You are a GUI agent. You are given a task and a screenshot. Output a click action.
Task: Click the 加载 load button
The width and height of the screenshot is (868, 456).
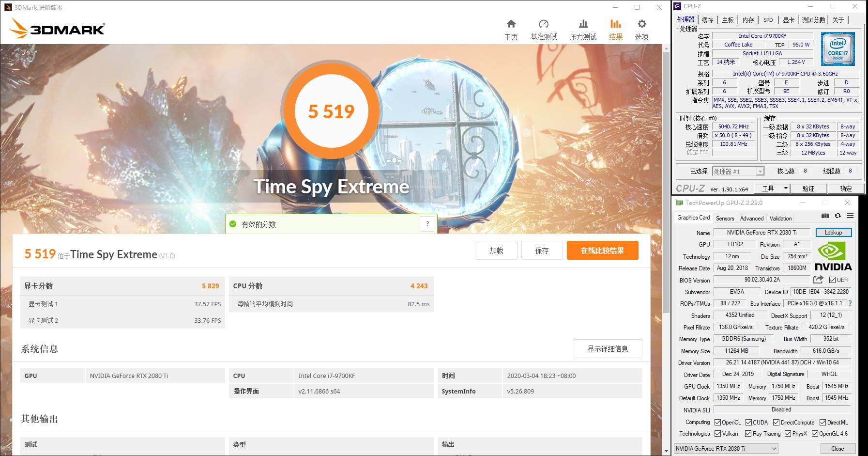click(x=496, y=251)
